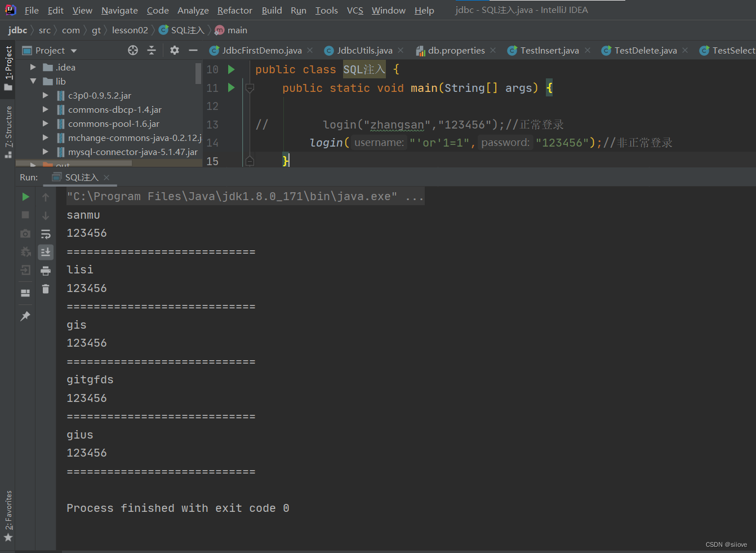Viewport: 756px width, 553px height.
Task: Rerun the program with green Run button
Action: click(25, 197)
